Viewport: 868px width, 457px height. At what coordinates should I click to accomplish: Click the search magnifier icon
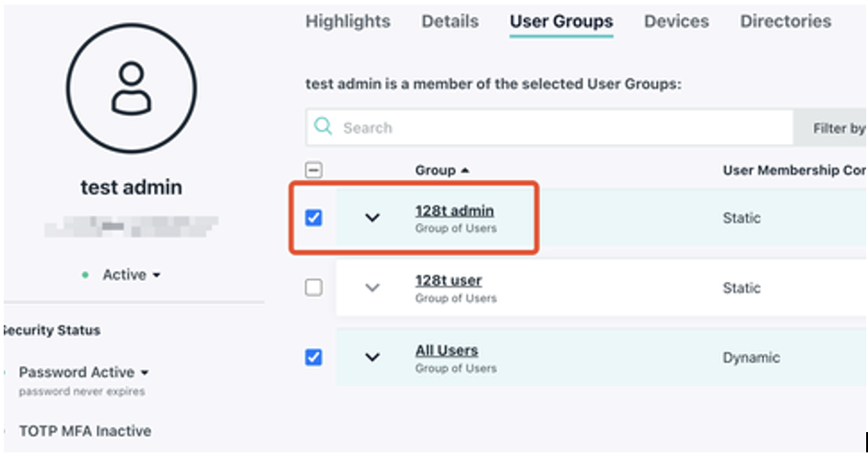coord(323,127)
